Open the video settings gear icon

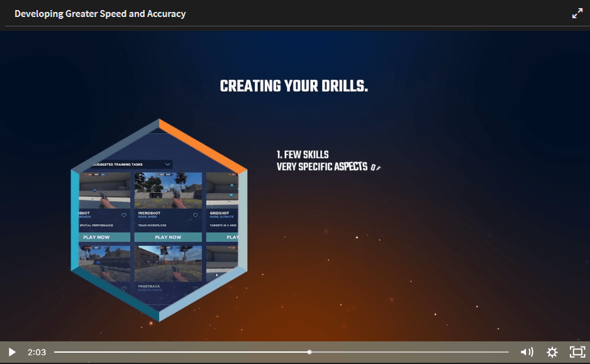click(552, 352)
